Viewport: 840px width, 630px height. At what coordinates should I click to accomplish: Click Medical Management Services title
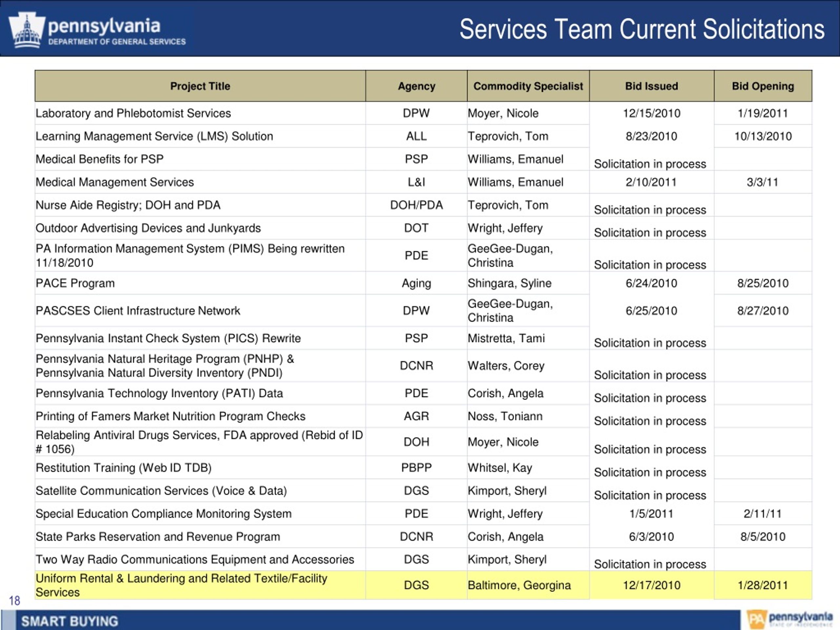click(115, 182)
